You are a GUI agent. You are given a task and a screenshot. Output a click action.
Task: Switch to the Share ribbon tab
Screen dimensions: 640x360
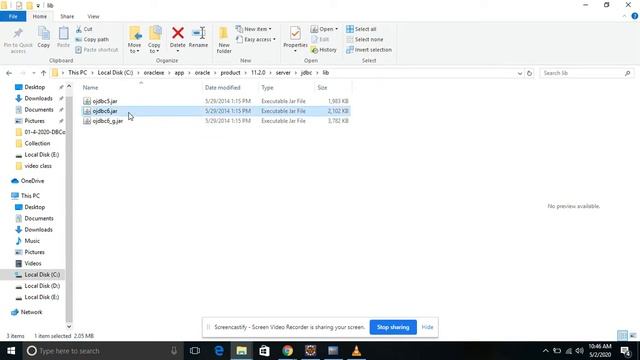(67, 16)
